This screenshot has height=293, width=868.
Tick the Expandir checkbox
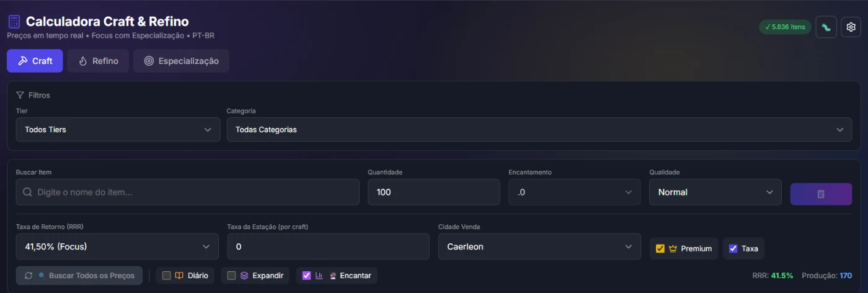(x=231, y=276)
